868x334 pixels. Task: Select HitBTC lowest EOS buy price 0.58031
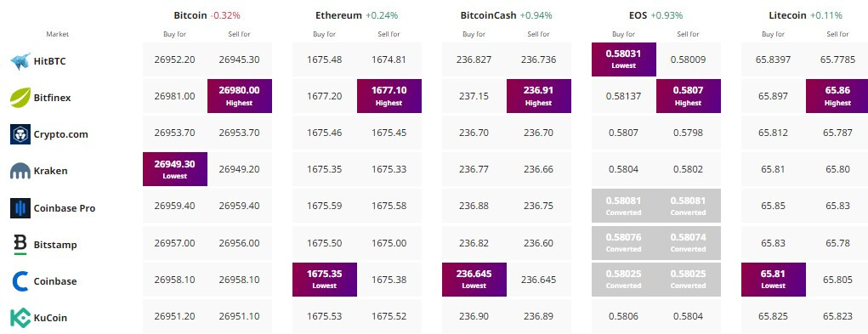pyautogui.click(x=624, y=59)
